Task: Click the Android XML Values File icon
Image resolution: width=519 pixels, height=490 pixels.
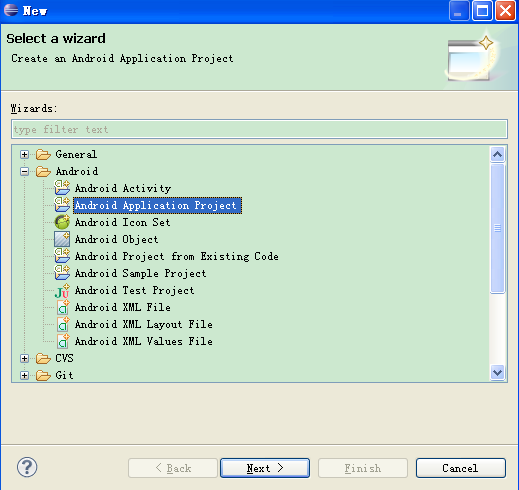Action: click(63, 341)
